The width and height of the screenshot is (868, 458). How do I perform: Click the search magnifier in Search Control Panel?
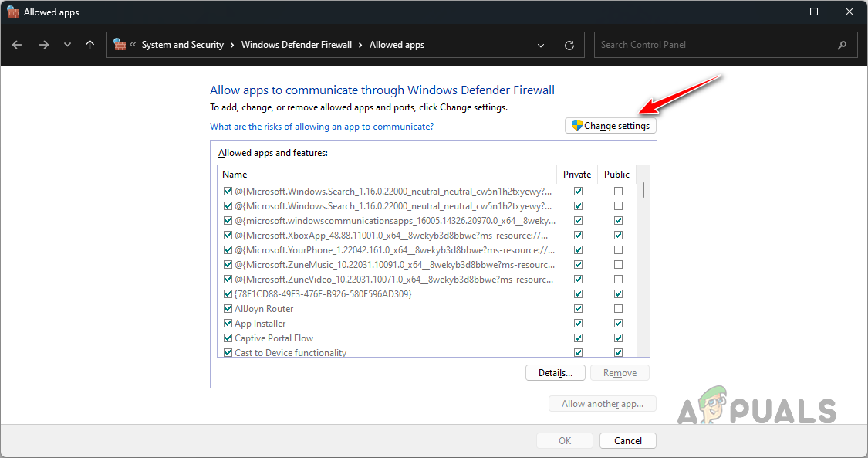click(842, 45)
